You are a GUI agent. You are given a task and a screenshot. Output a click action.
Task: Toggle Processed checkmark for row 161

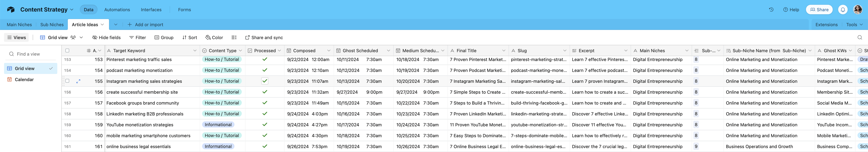coord(265,147)
